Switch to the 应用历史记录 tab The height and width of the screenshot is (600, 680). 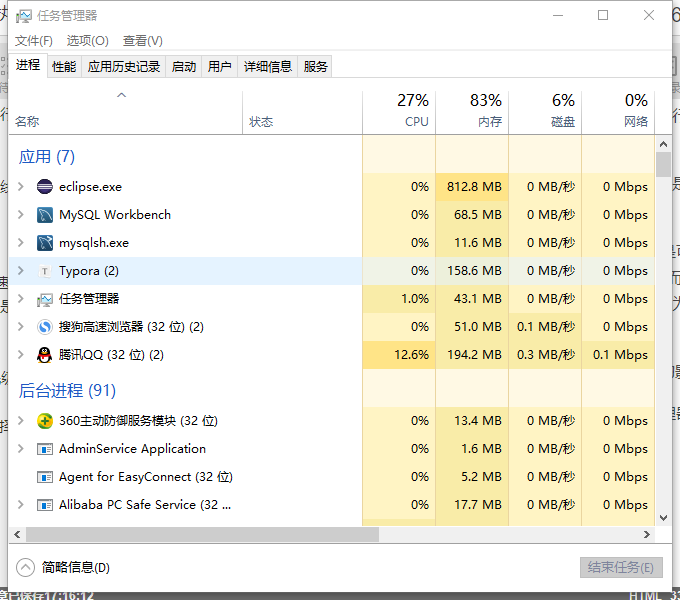[x=124, y=67]
